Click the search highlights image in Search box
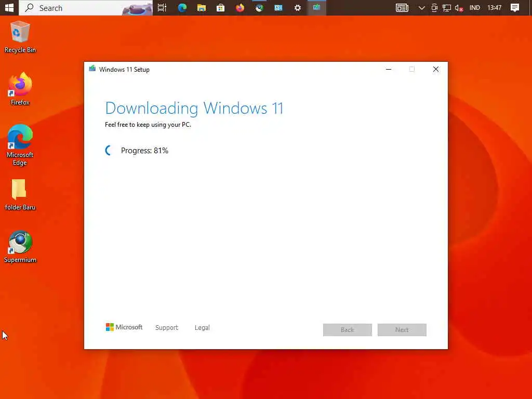 pos(137,8)
